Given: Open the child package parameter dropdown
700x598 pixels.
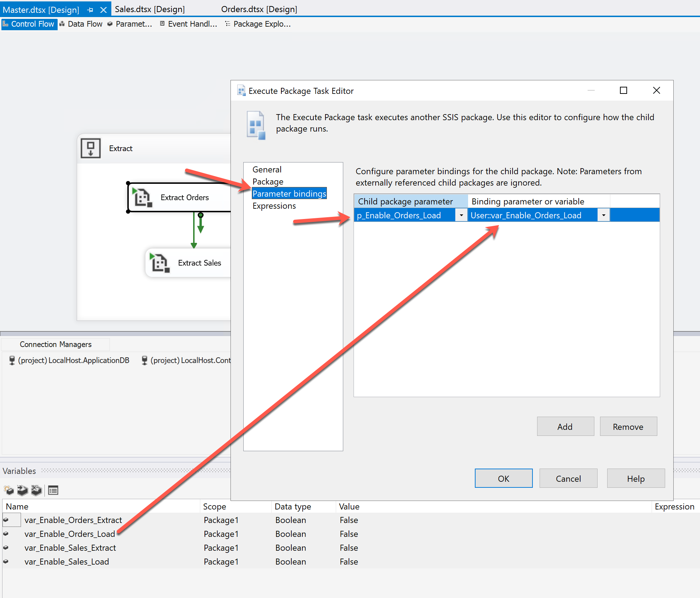Looking at the screenshot, I should pyautogui.click(x=461, y=215).
